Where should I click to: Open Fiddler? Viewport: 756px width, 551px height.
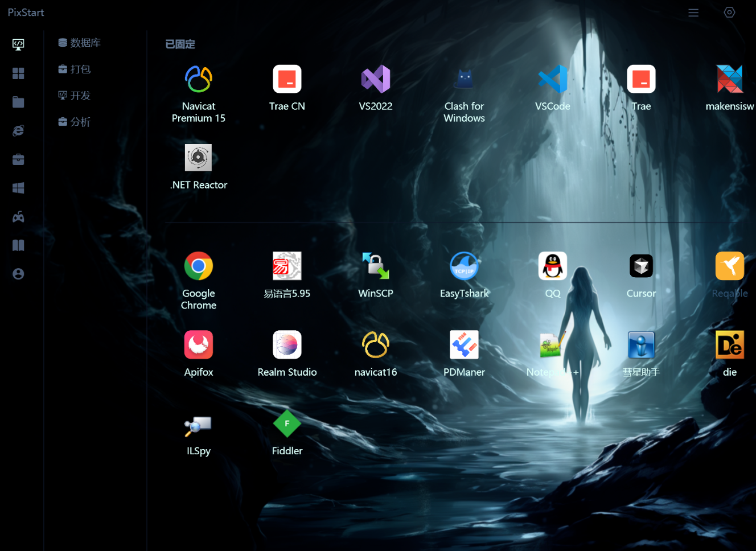pos(287,424)
